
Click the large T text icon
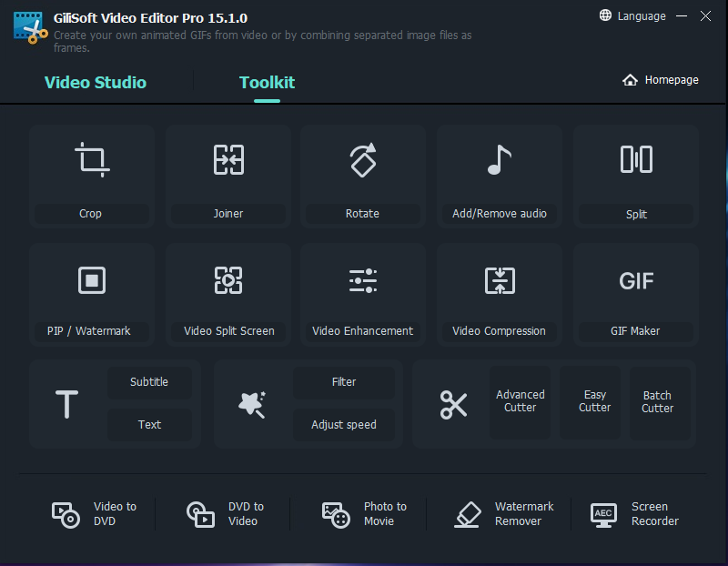[66, 404]
